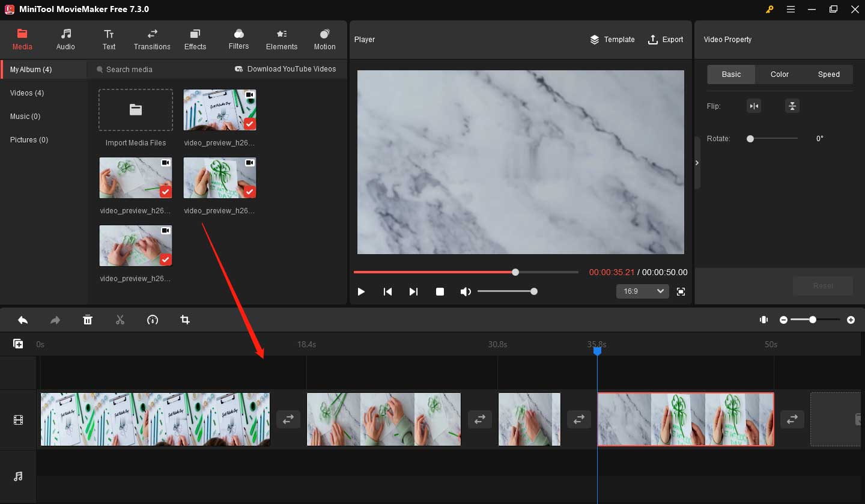Open the hamburger menu in title bar
865x504 pixels.
click(791, 10)
